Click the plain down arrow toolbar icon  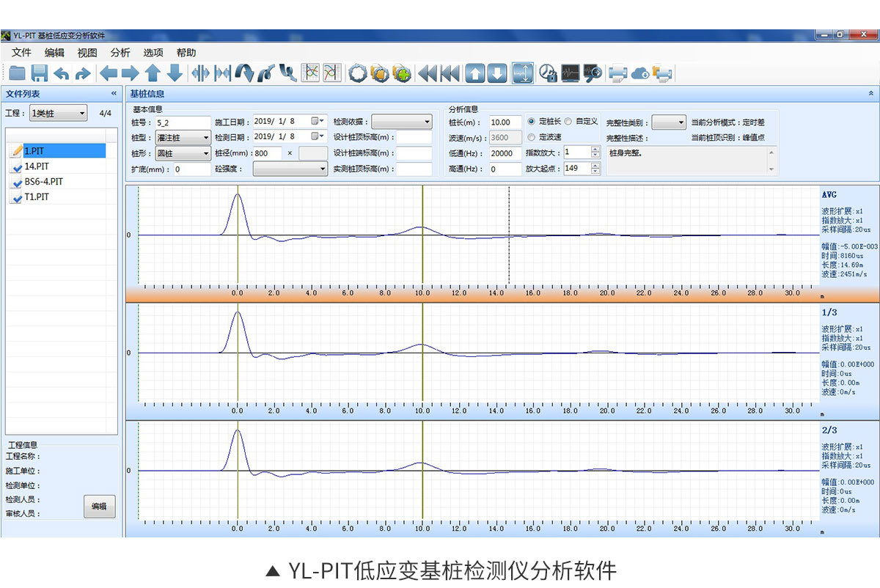(175, 73)
